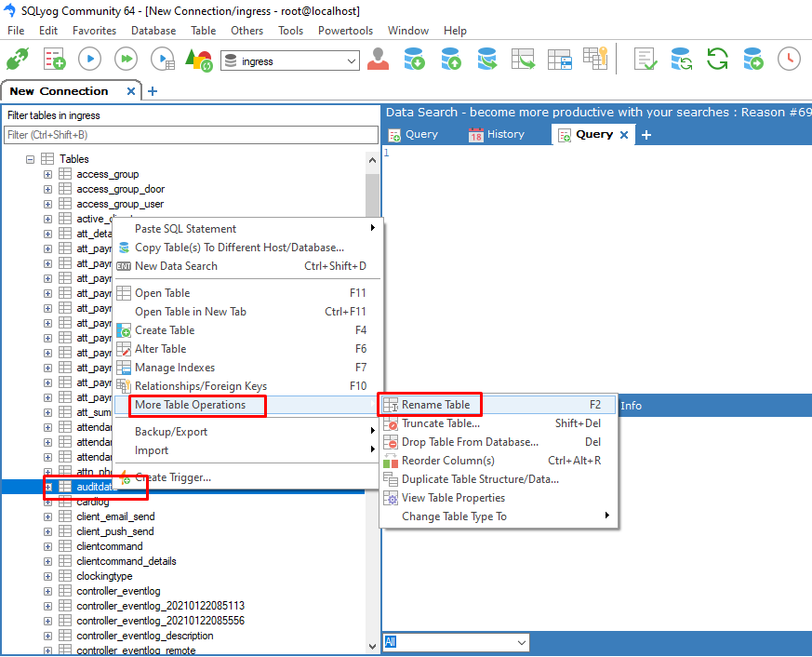Select Create Trigger menu item
Screen dimensions: 812x657
247,477
